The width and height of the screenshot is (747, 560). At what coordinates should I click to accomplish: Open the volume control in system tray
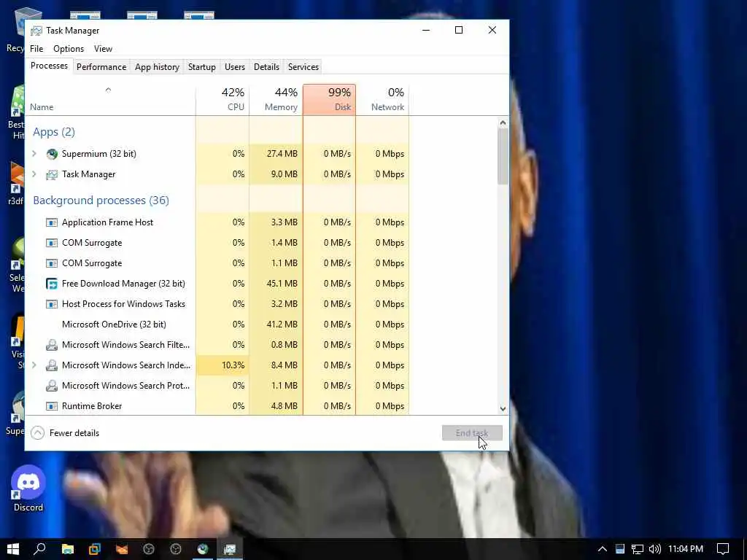click(655, 549)
